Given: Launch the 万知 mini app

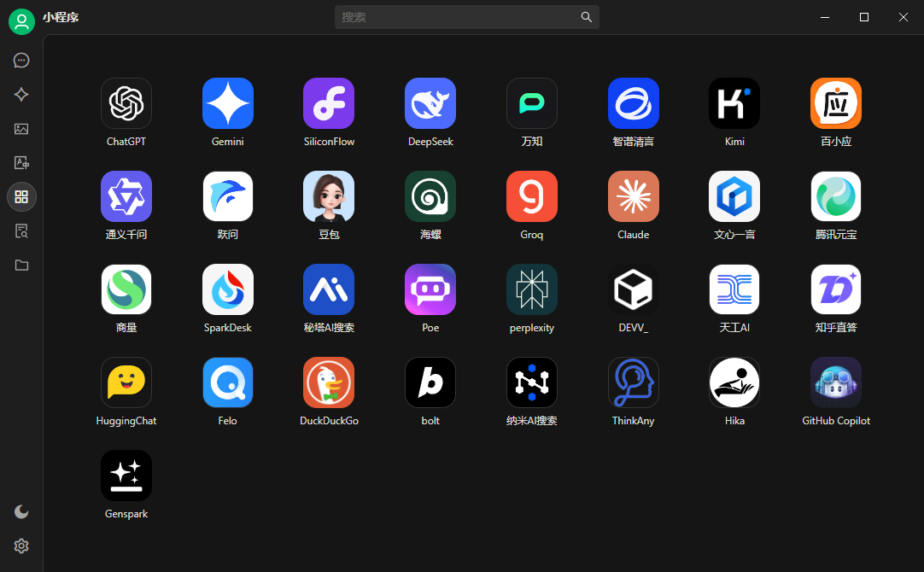Looking at the screenshot, I should 531,103.
